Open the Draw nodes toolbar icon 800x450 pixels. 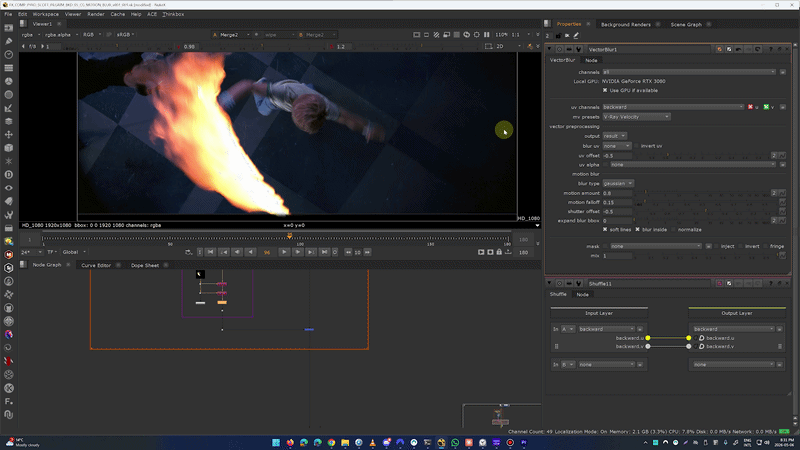point(9,41)
